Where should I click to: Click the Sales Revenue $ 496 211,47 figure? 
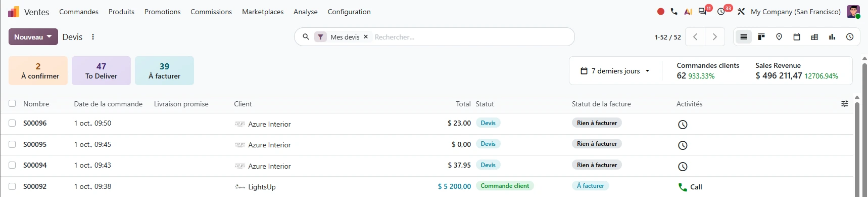point(779,75)
